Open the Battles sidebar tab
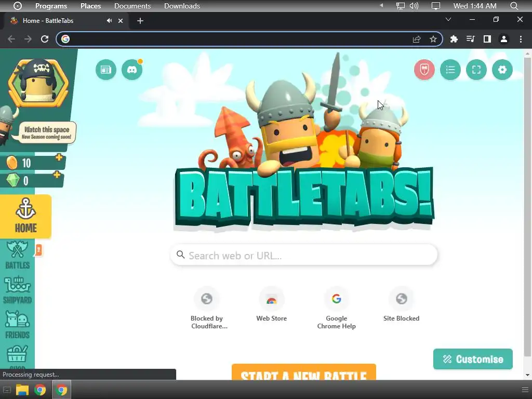The image size is (532, 399). (x=17, y=255)
